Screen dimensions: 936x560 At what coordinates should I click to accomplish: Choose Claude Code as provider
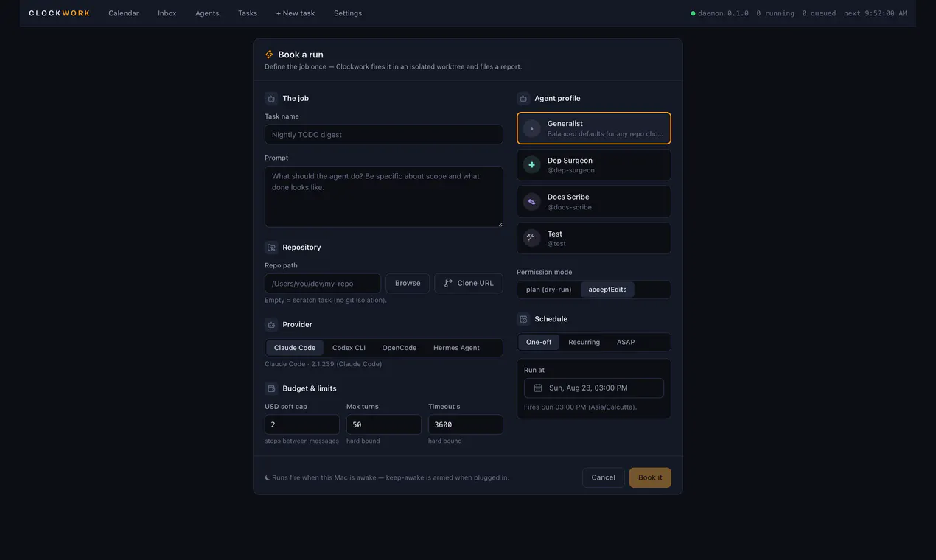tap(295, 348)
